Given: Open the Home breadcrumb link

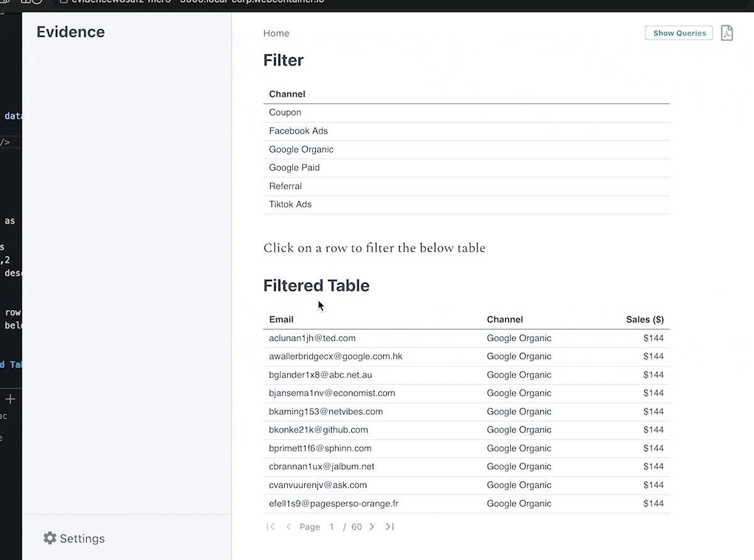Looking at the screenshot, I should click(x=276, y=33).
